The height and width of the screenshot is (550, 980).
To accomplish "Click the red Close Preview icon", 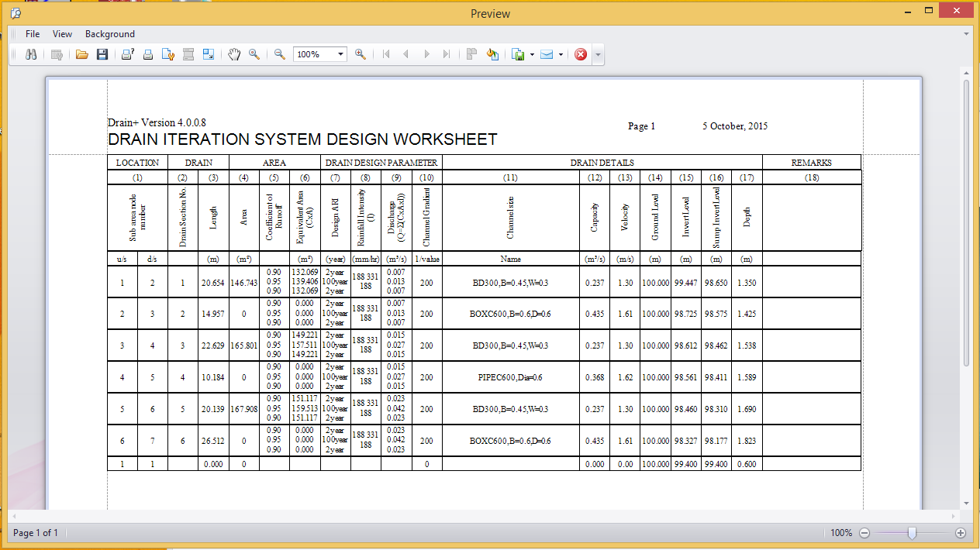I will coord(581,54).
